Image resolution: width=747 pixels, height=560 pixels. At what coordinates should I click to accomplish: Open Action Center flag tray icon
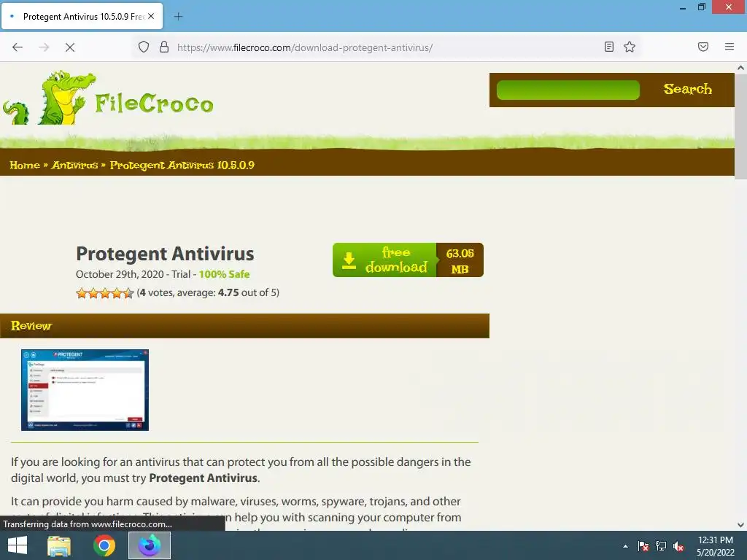point(643,546)
